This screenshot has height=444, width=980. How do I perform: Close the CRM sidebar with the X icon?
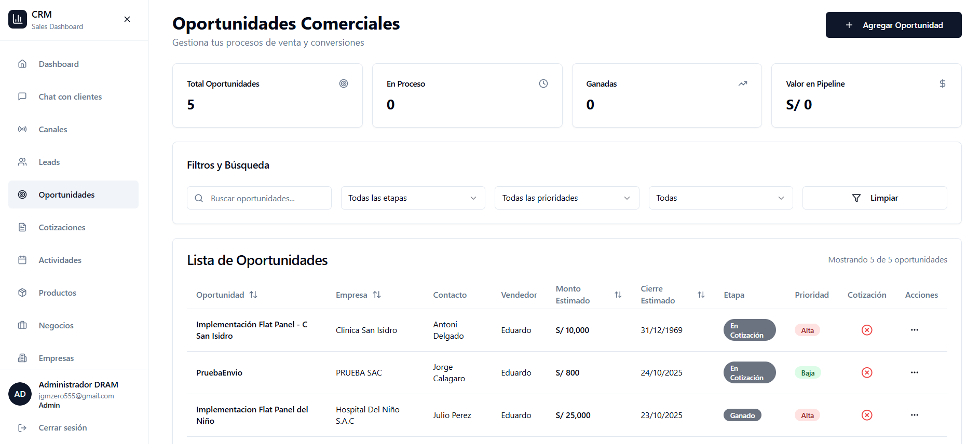[x=127, y=19]
